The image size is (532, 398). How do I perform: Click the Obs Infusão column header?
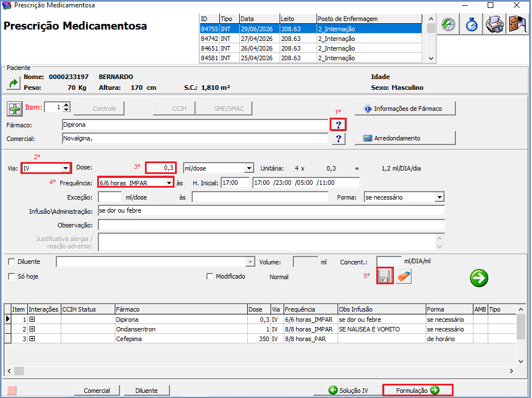(382, 309)
